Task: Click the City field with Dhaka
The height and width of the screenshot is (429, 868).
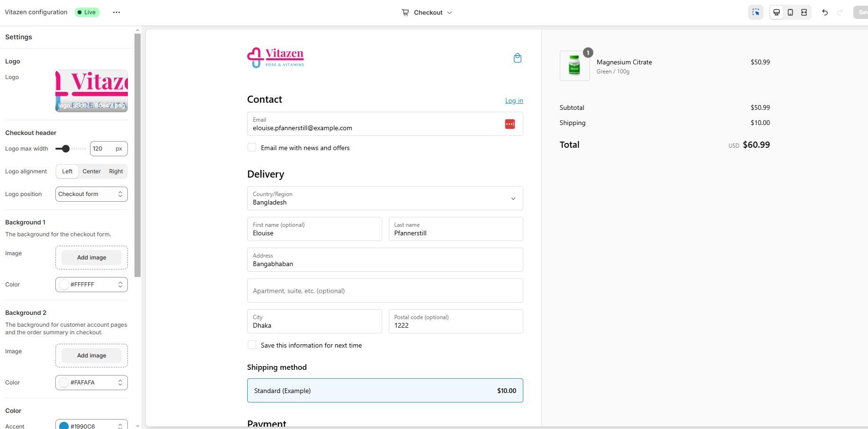Action: [x=314, y=322]
